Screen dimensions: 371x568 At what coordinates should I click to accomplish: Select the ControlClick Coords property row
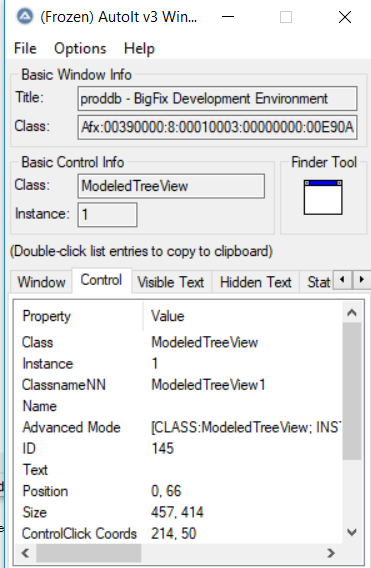(x=178, y=534)
